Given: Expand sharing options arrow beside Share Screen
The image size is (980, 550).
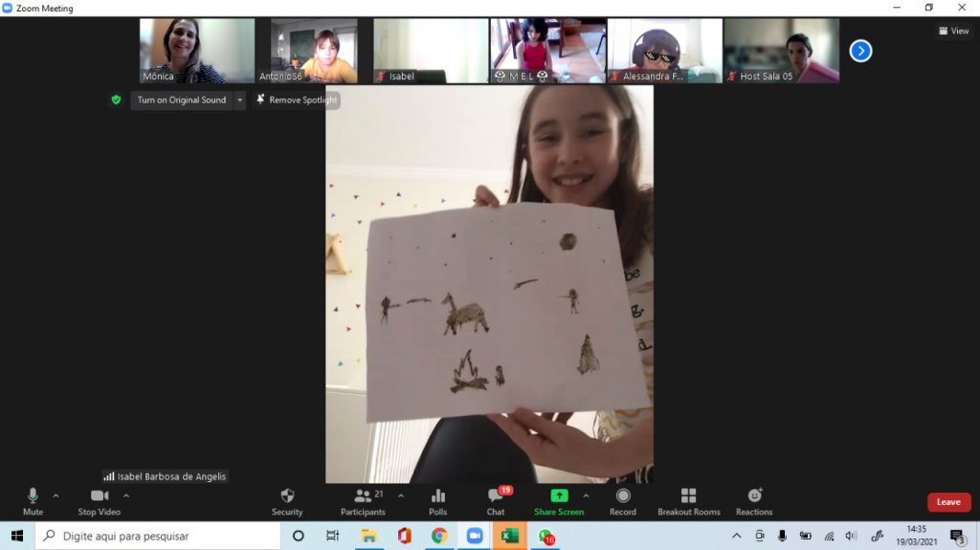Looking at the screenshot, I should click(586, 495).
